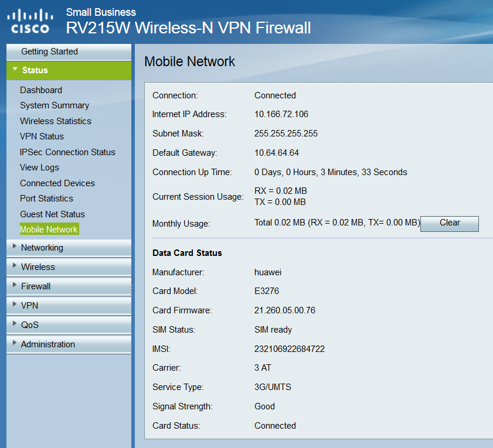The width and height of the screenshot is (493, 448).
Task: Expand the Firewall menu arrow
Action: (15, 285)
